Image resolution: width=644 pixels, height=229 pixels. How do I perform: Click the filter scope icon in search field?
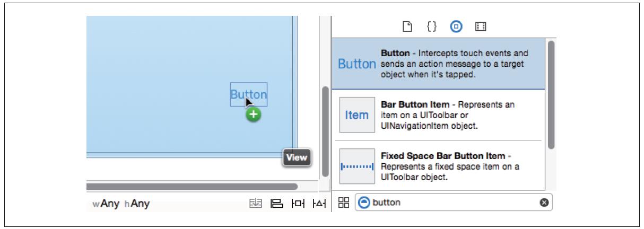coord(364,202)
